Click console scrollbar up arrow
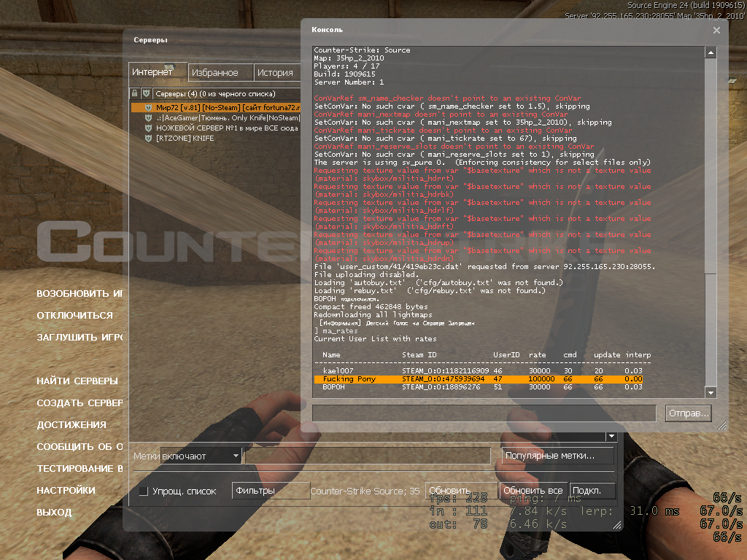747x560 pixels. [x=711, y=52]
